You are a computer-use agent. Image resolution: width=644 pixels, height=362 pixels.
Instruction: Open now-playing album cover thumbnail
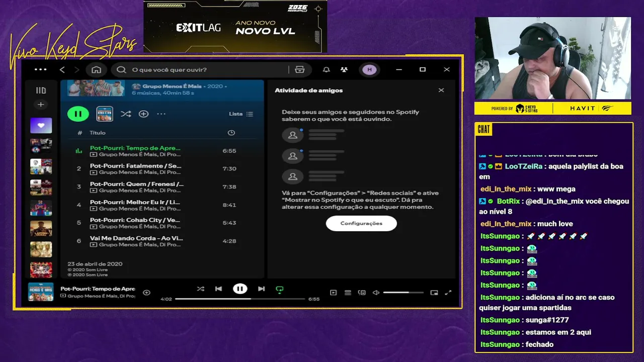tap(41, 292)
